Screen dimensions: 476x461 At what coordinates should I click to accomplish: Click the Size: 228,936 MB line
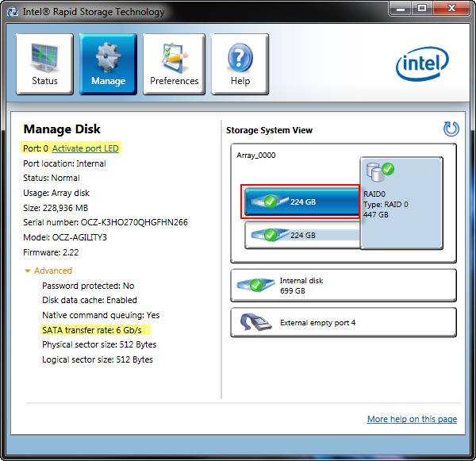(56, 208)
